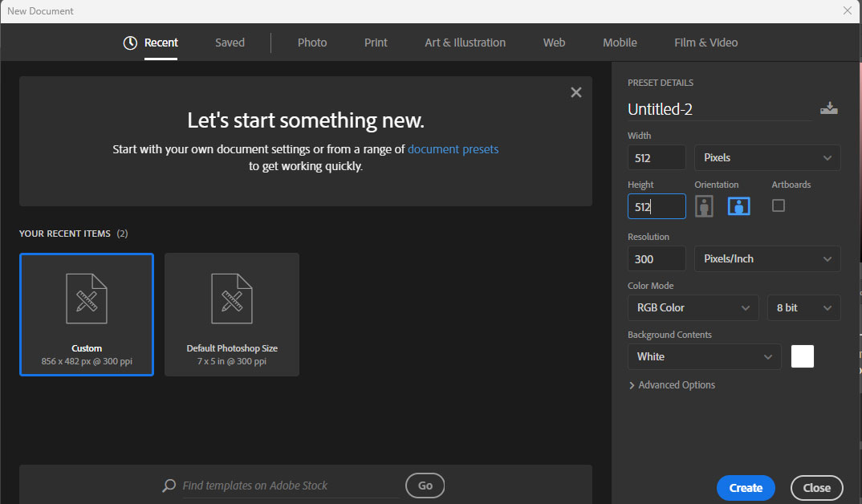This screenshot has width=862, height=504.
Task: Expand Advanced Options
Action: click(x=672, y=385)
